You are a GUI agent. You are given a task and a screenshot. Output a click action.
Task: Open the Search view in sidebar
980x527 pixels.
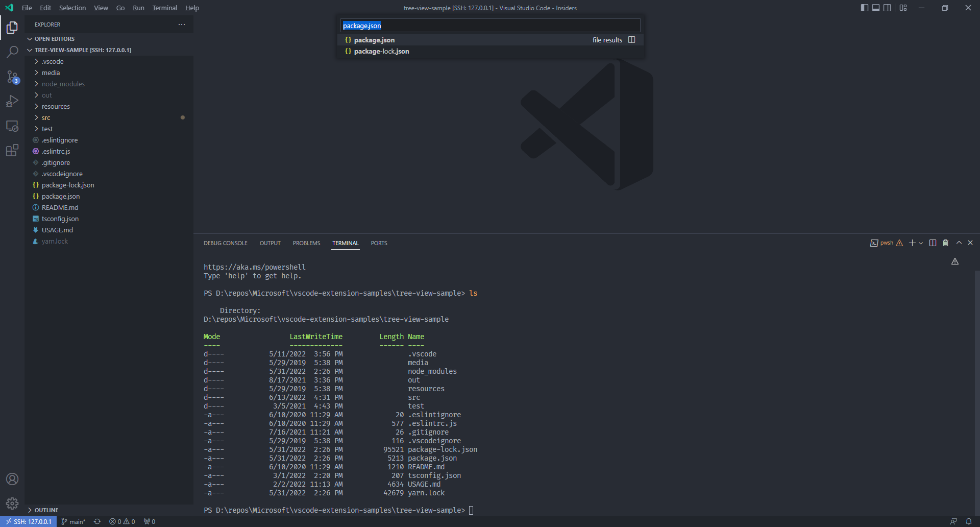[x=12, y=52]
